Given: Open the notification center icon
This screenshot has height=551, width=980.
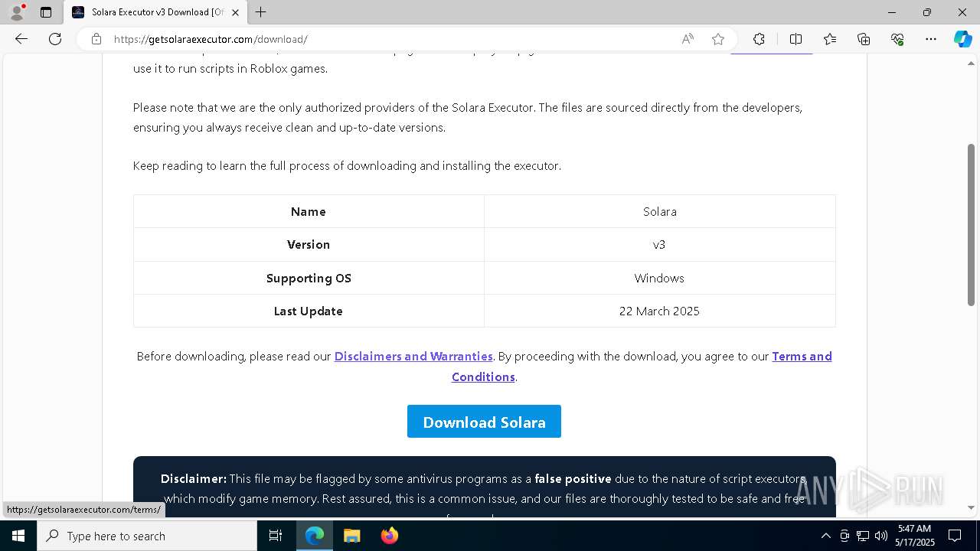Looking at the screenshot, I should 955,536.
